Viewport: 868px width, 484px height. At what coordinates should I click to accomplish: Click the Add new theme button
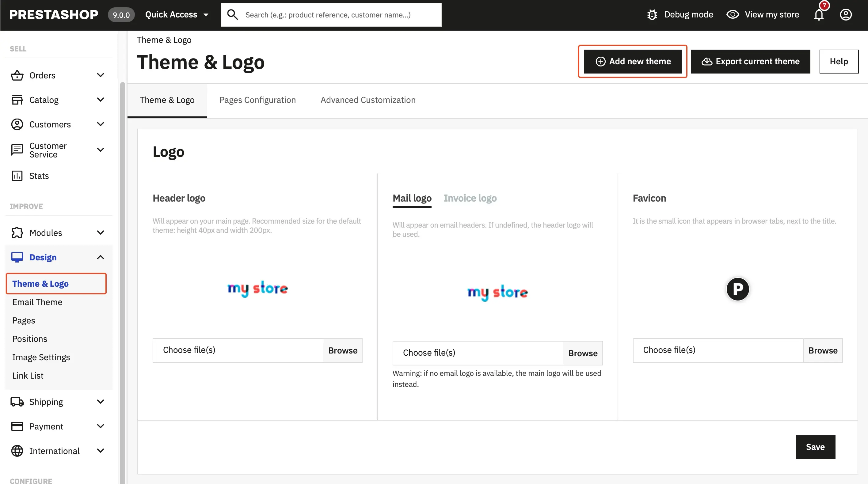[x=633, y=61]
